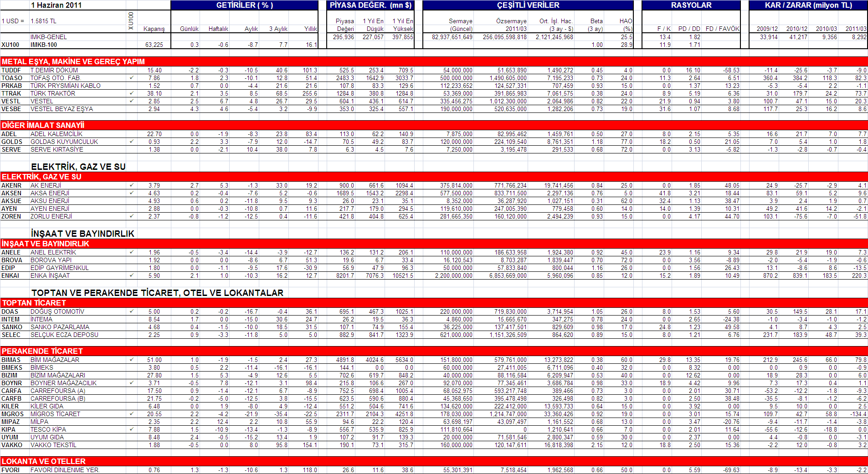Select the ÇEŞİTLİ VERİLER header band
Image resolution: width=868 pixels, height=474 pixels.
point(528,5)
